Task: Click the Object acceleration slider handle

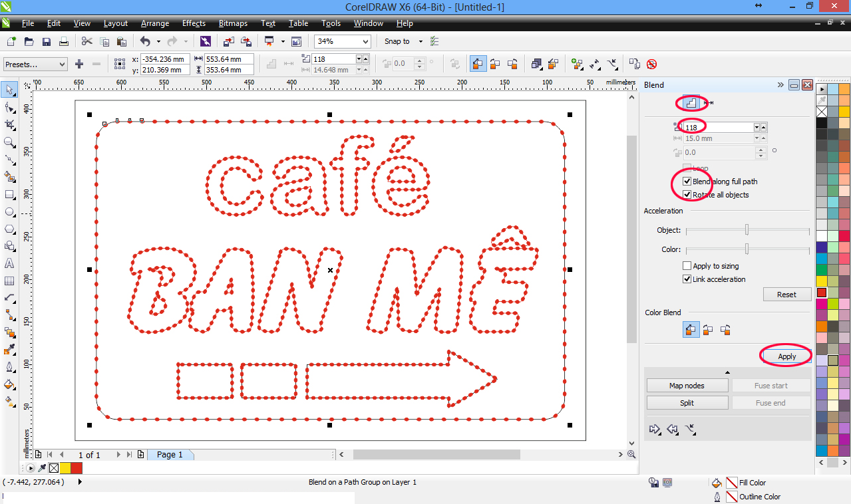Action: (x=747, y=230)
